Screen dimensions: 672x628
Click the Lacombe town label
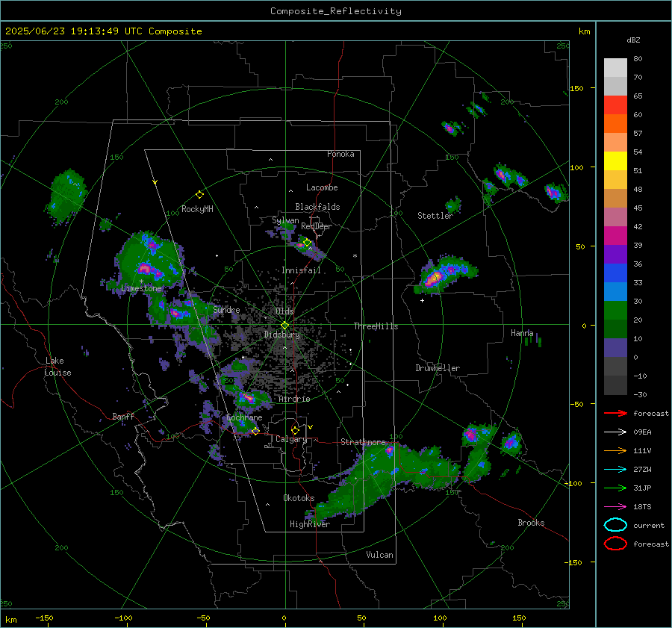coord(322,187)
